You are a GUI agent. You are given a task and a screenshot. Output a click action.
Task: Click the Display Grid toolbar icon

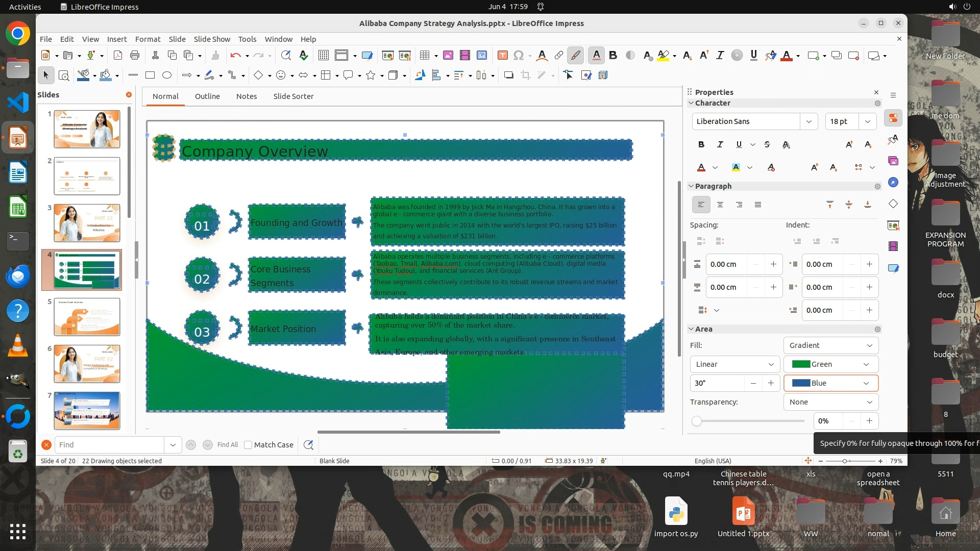click(x=323, y=56)
